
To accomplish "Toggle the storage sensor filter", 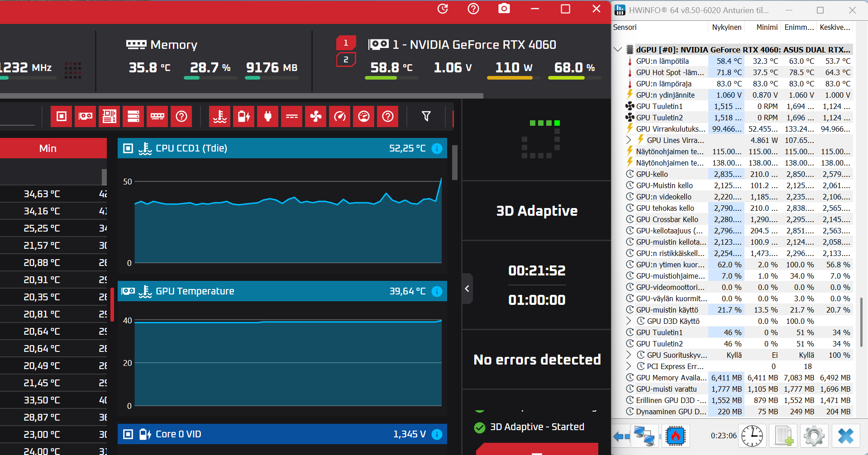I will point(134,117).
